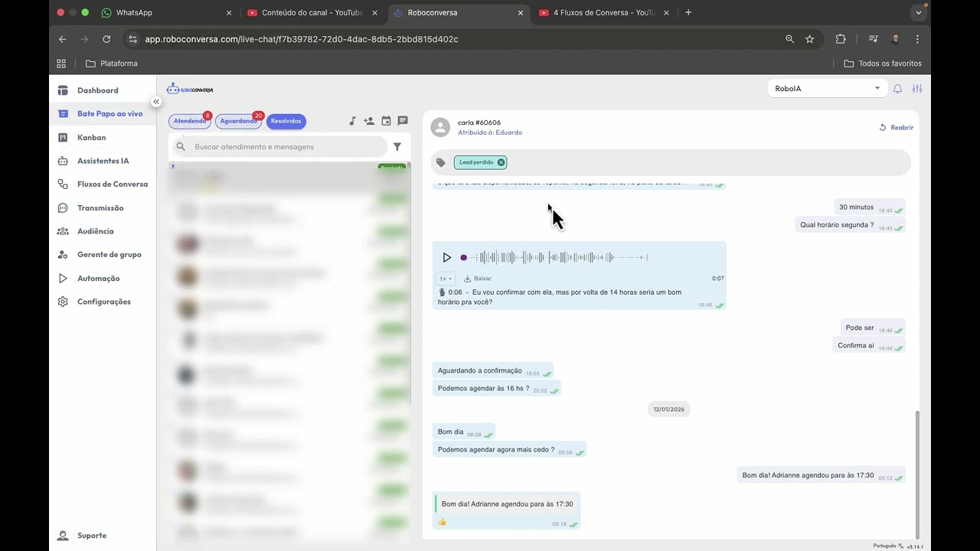Click the Aguardando a confirmação message
This screenshot has height=551, width=980.
point(492,371)
